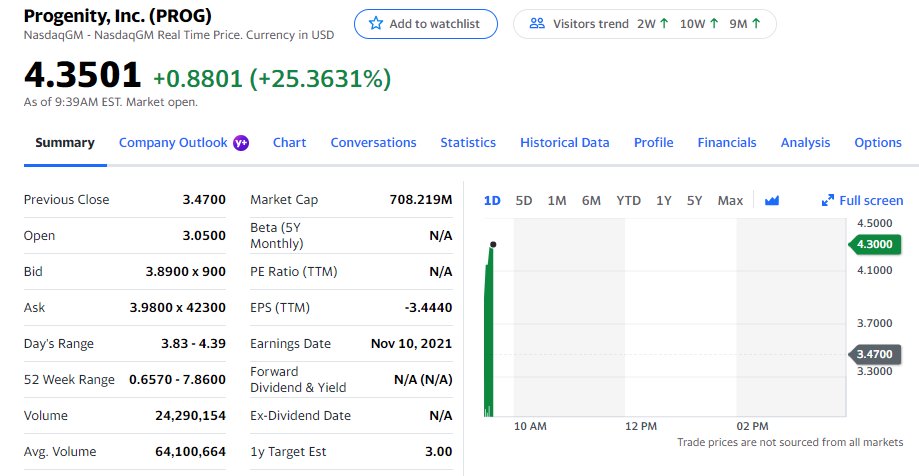The height and width of the screenshot is (476, 919).
Task: Open the Conversations tab
Action: (x=373, y=142)
